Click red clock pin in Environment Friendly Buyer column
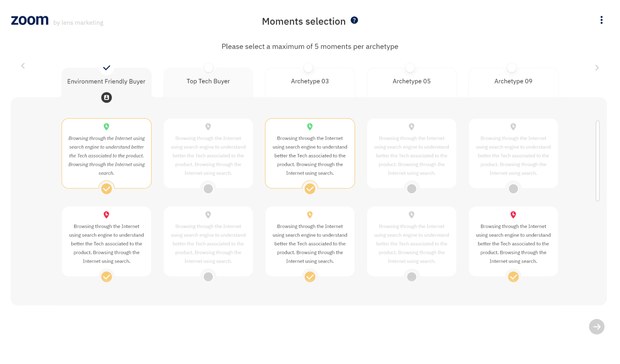This screenshot has width=620, height=364. (106, 215)
